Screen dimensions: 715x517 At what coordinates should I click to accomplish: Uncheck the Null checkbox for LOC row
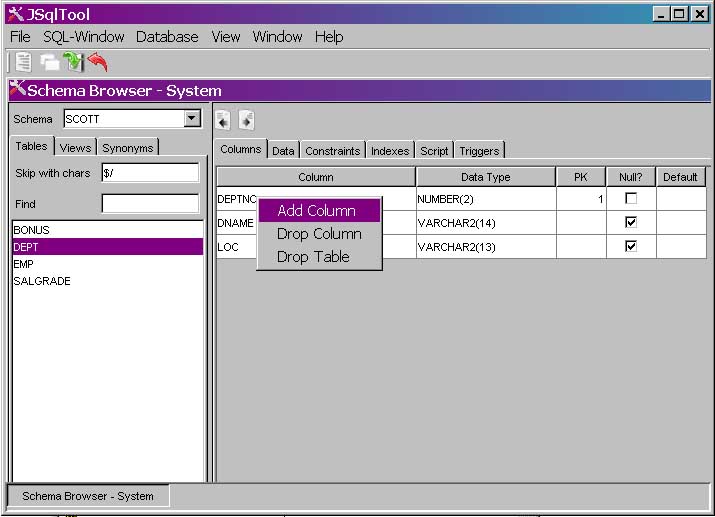(x=630, y=246)
